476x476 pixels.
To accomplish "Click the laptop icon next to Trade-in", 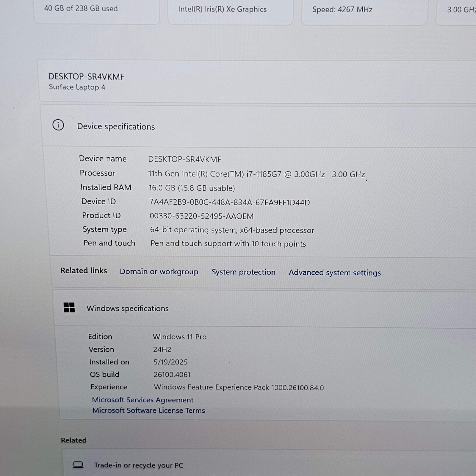I will point(78,465).
